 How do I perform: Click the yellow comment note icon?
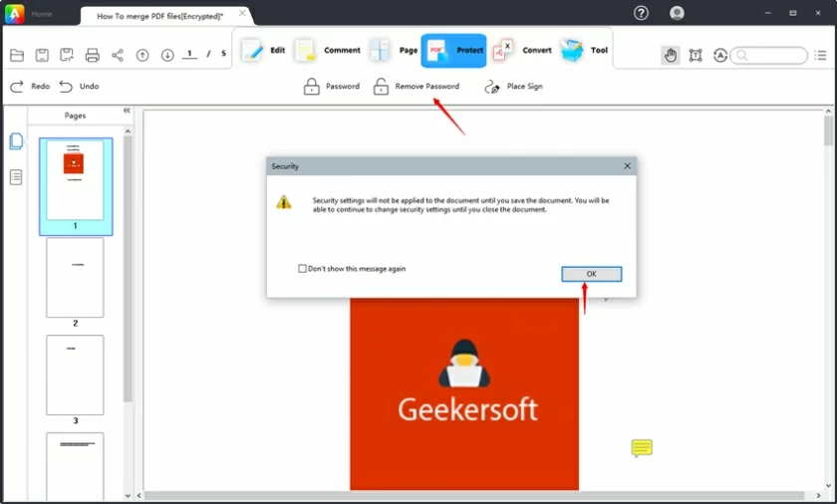pos(642,448)
